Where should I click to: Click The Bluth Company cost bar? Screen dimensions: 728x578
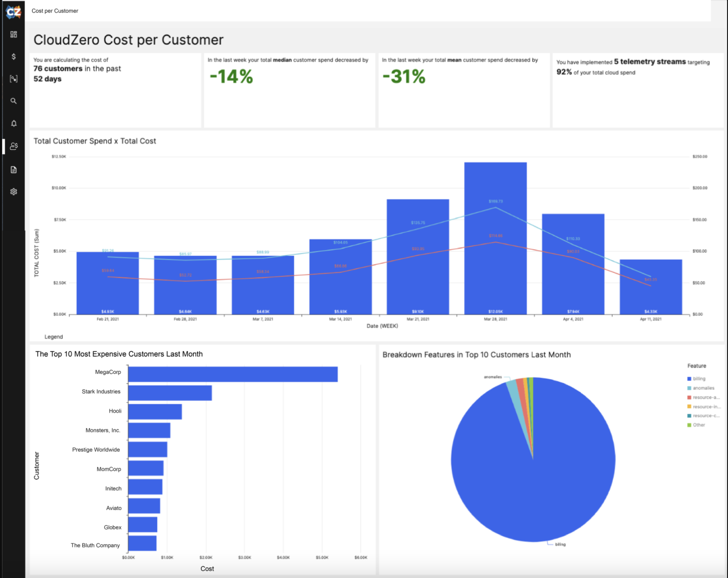(x=142, y=543)
